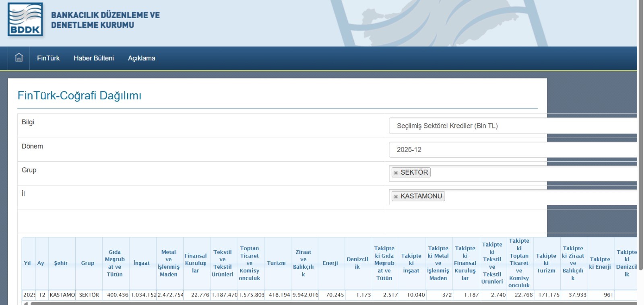
Task: Click the table's scroll-left arrow
Action: (26, 303)
